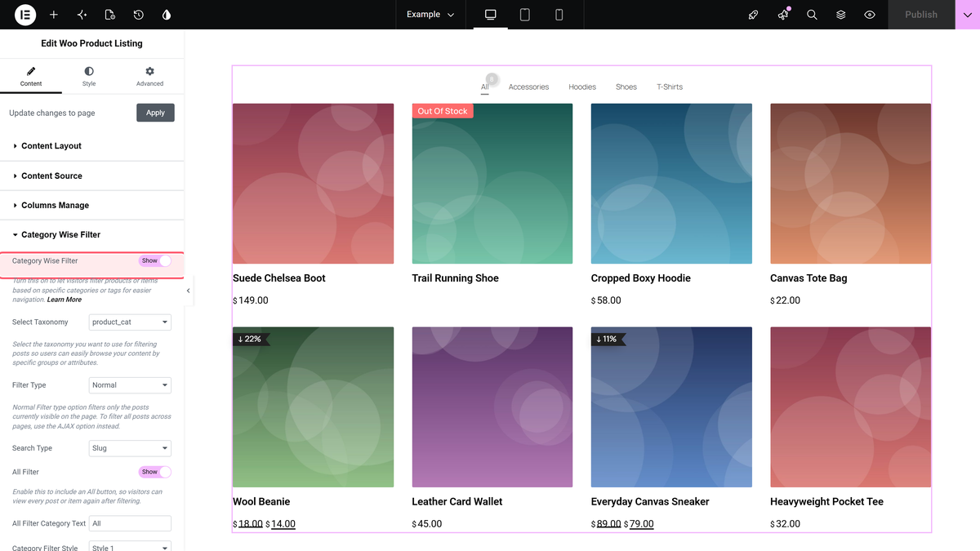Switch to the Content tab
This screenshot has width=980, height=551.
pyautogui.click(x=31, y=78)
